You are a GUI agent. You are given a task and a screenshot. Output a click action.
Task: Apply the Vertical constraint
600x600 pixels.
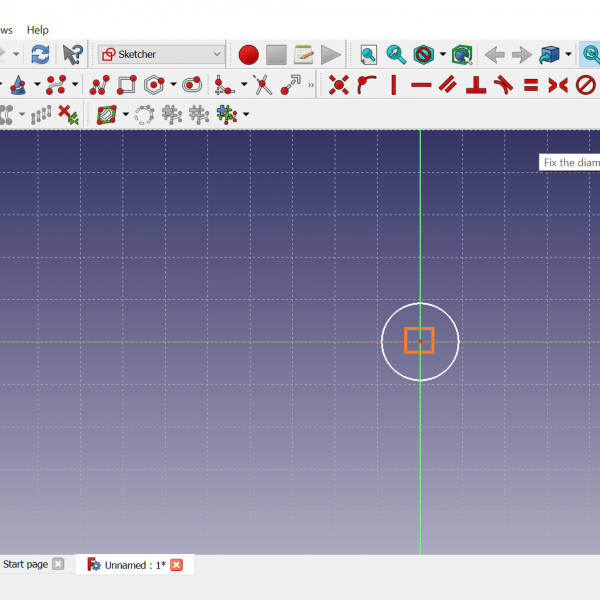[x=393, y=85]
